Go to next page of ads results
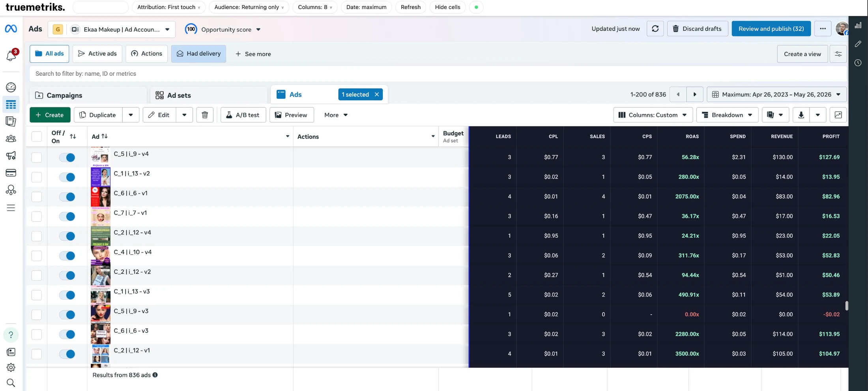 [695, 94]
